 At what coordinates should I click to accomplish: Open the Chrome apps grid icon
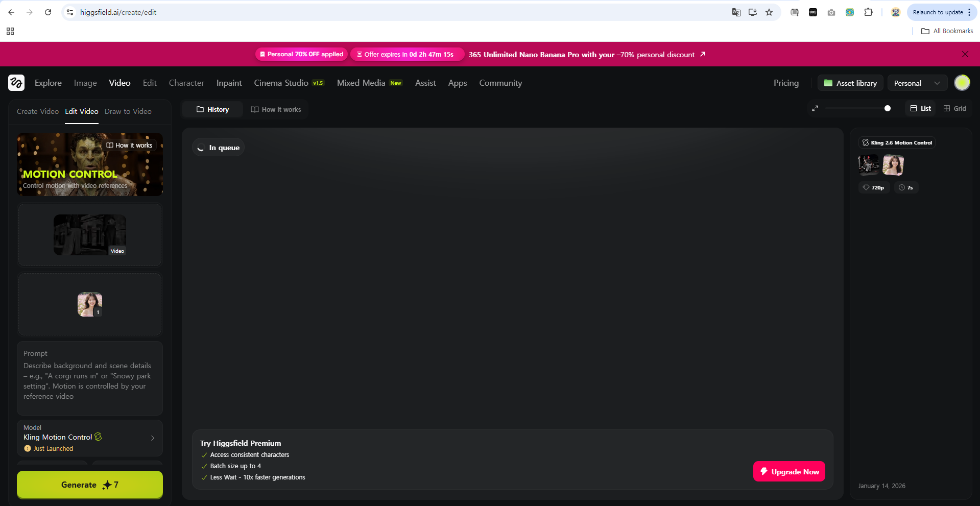point(10,31)
